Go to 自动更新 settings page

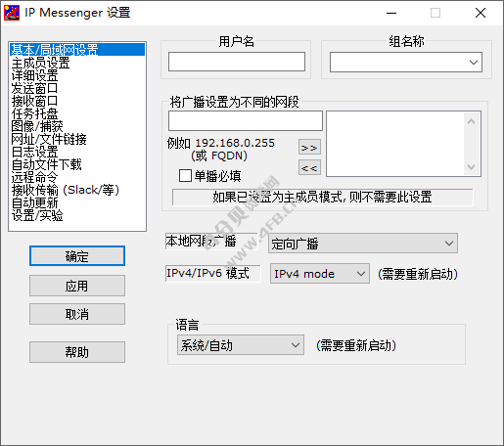(34, 202)
